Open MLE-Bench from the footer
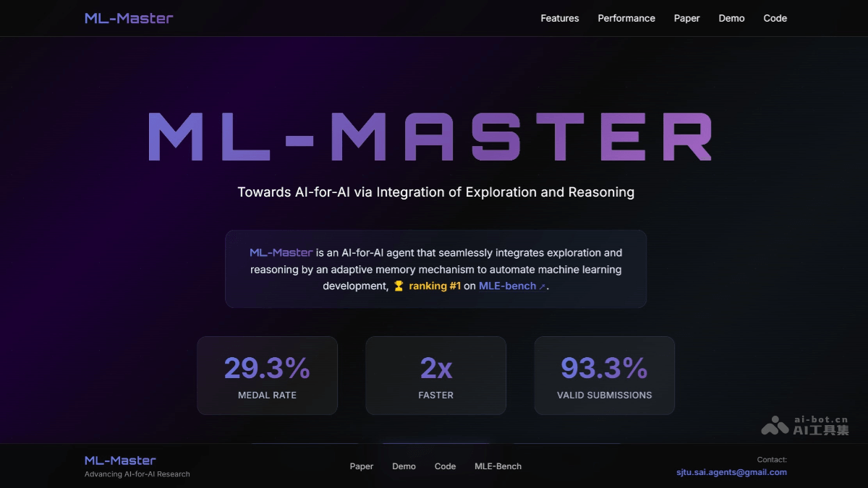Screen dimensions: 868x488 click(498, 466)
